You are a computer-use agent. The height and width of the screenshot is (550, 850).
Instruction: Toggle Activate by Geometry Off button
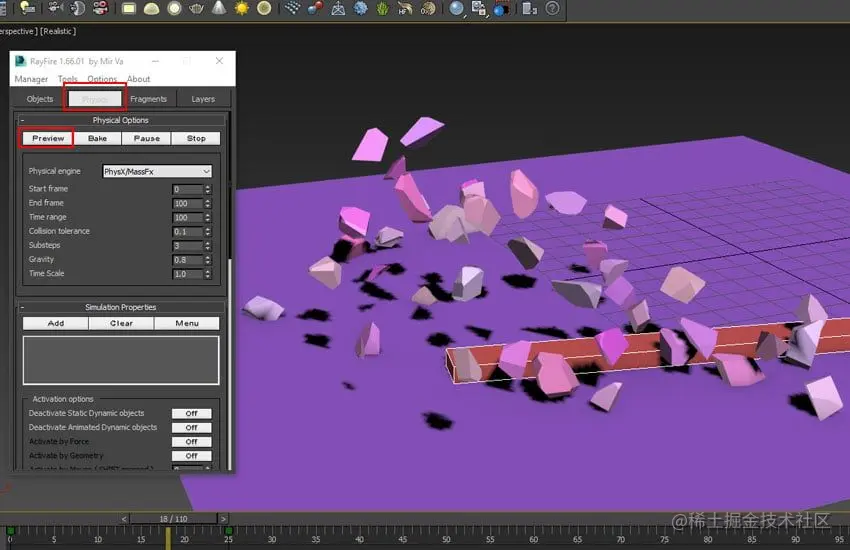pyautogui.click(x=191, y=456)
